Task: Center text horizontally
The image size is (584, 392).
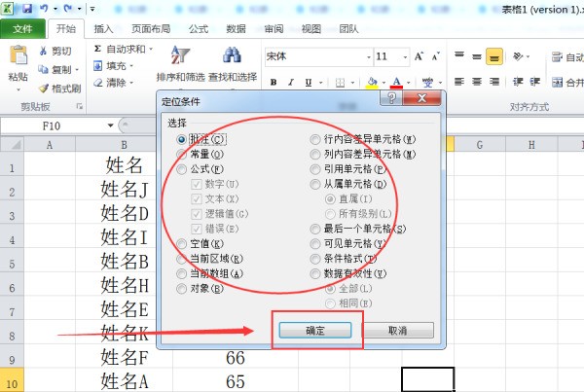Action: 477,82
